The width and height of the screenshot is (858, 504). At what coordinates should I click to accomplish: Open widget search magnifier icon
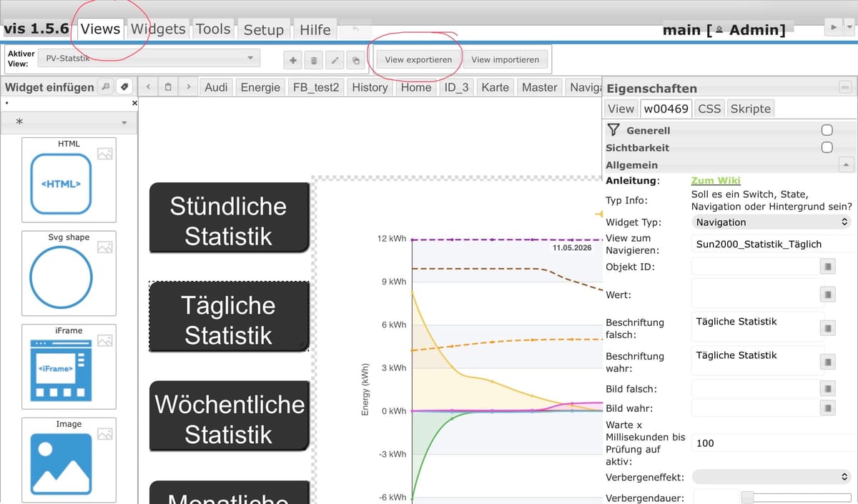105,87
